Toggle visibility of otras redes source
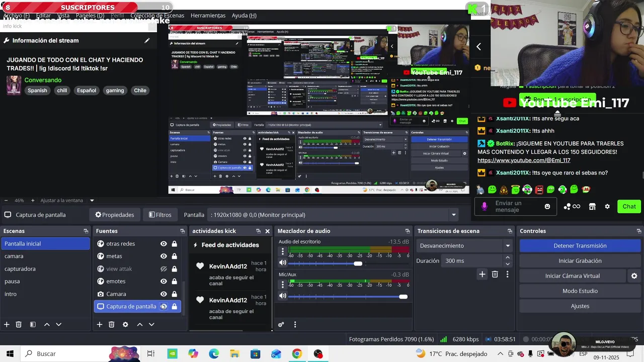This screenshot has width=644, height=362. [164, 243]
